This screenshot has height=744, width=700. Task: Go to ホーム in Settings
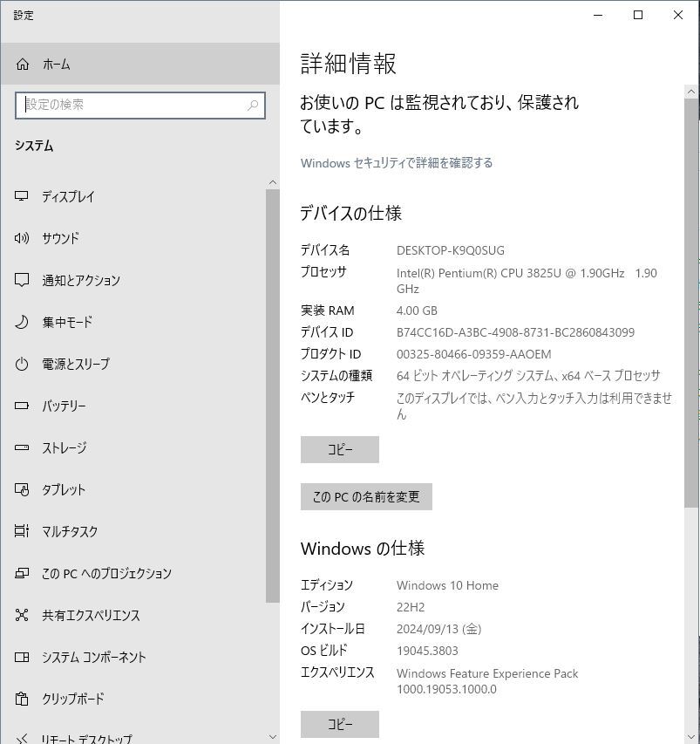pyautogui.click(x=139, y=64)
